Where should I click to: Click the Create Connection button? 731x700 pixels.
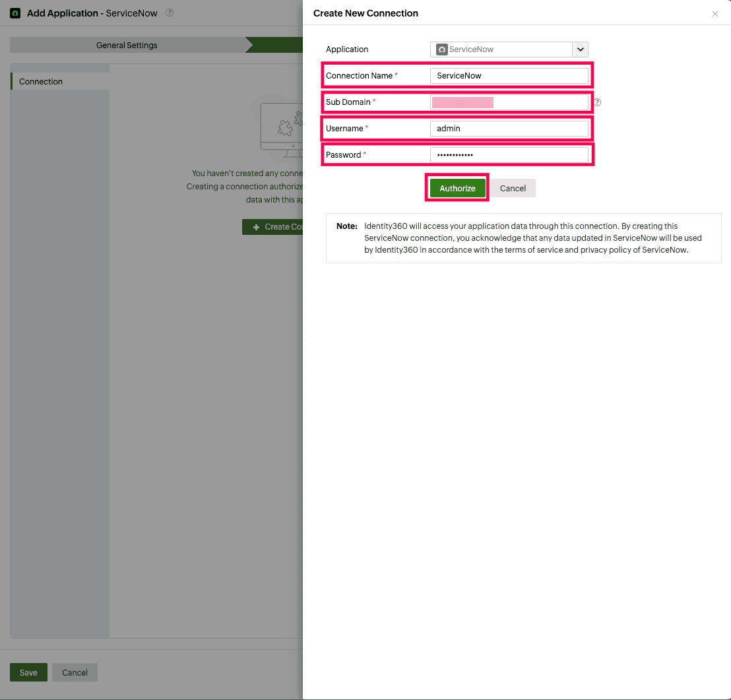pyautogui.click(x=277, y=226)
